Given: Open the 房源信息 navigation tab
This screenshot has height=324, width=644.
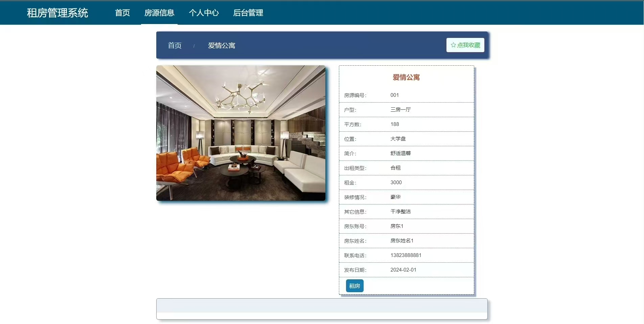Looking at the screenshot, I should click(x=159, y=13).
